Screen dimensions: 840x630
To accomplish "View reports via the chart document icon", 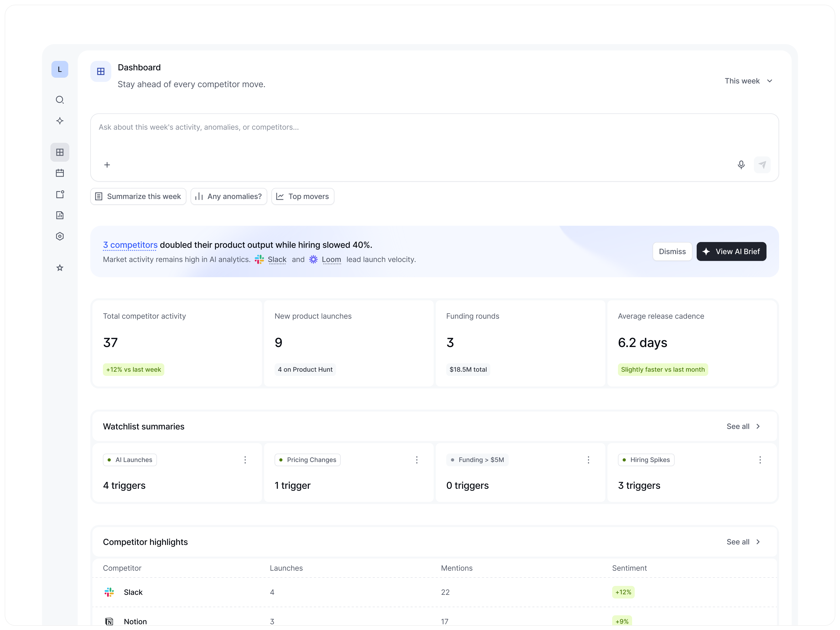I will tap(60, 215).
